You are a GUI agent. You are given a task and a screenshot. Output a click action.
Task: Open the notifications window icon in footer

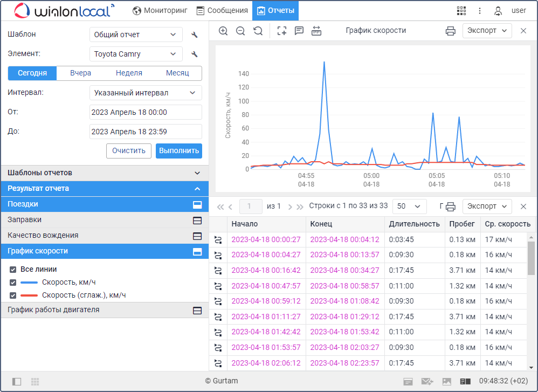click(x=408, y=381)
